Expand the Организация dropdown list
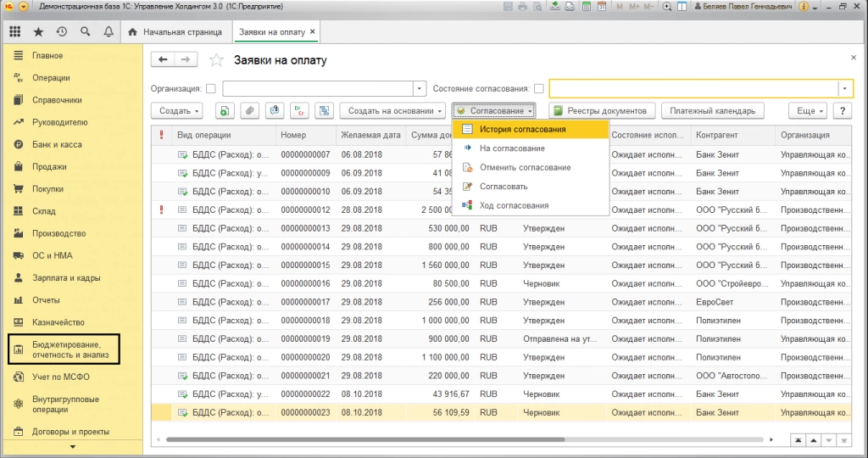Viewport: 868px width, 458px height. tap(419, 88)
